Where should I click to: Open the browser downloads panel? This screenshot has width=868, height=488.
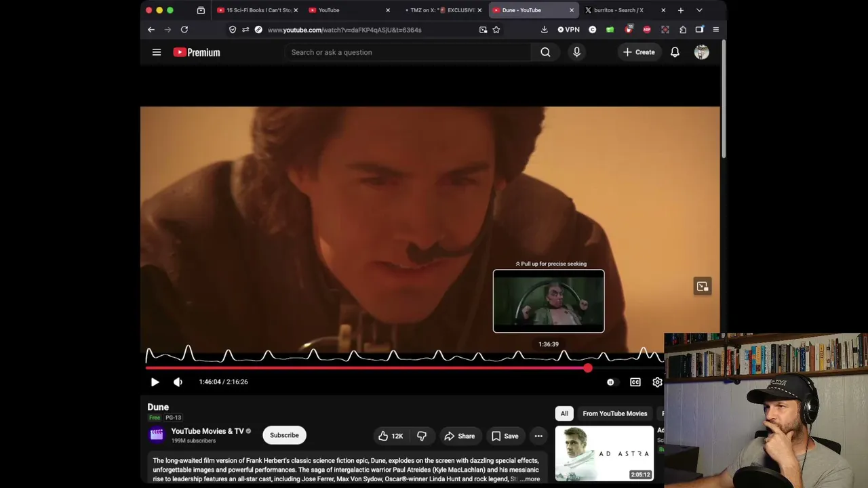pos(544,30)
